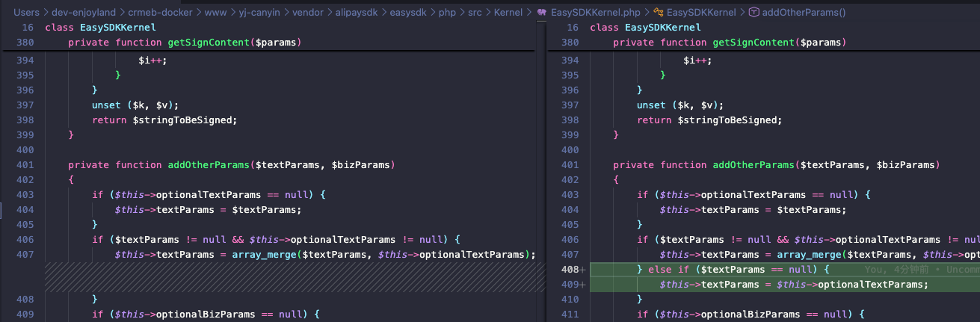Open the EasySDKKernel.php breadcrumb file dropdown
This screenshot has width=980, height=322.
click(595, 13)
